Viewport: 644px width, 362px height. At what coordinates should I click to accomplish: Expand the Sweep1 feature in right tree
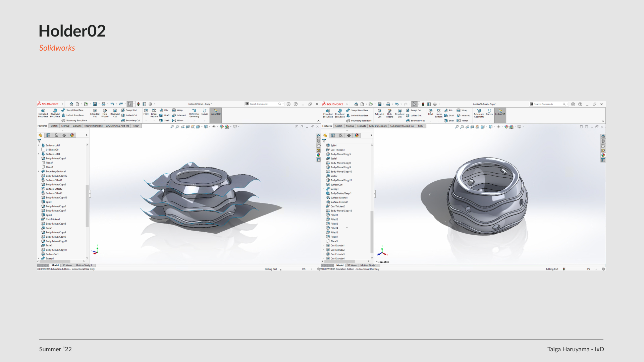coord(323,189)
